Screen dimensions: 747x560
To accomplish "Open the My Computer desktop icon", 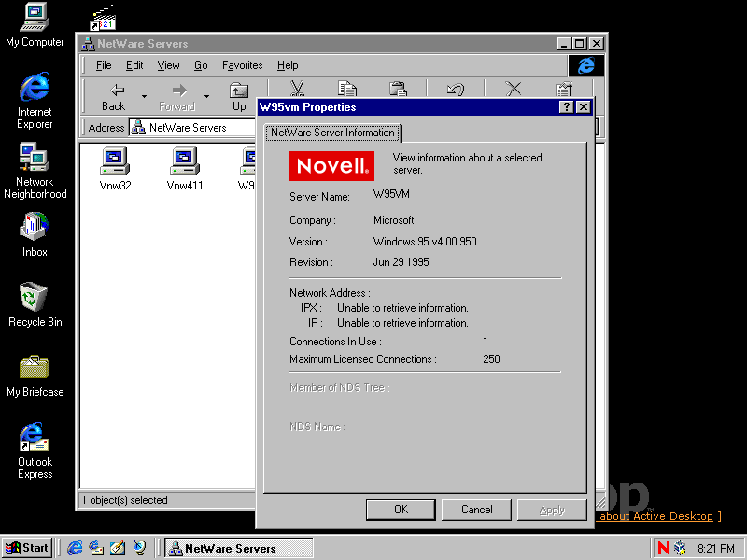I will pos(35,25).
